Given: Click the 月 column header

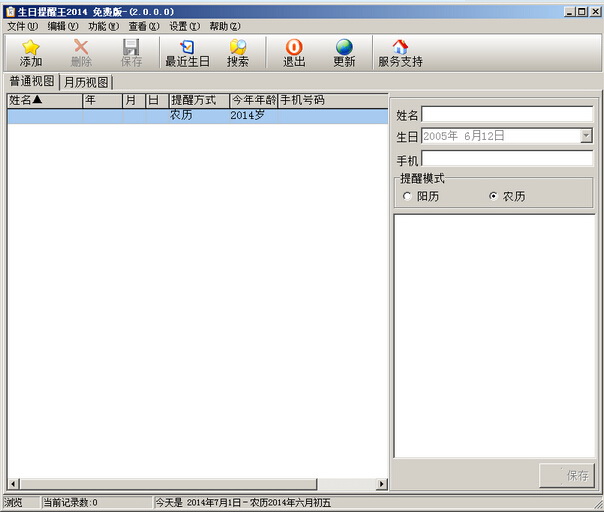Looking at the screenshot, I should tap(134, 101).
